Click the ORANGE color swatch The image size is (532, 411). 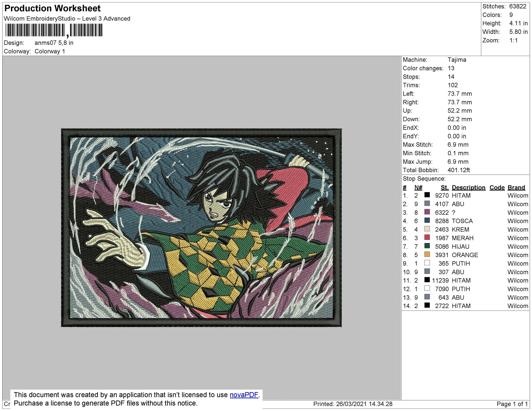pyautogui.click(x=427, y=254)
